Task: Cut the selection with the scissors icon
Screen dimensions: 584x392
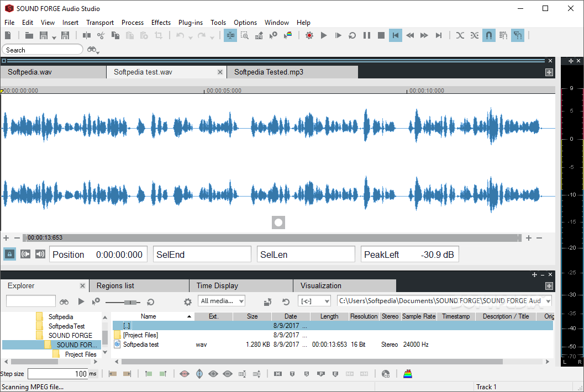Action: click(x=101, y=35)
